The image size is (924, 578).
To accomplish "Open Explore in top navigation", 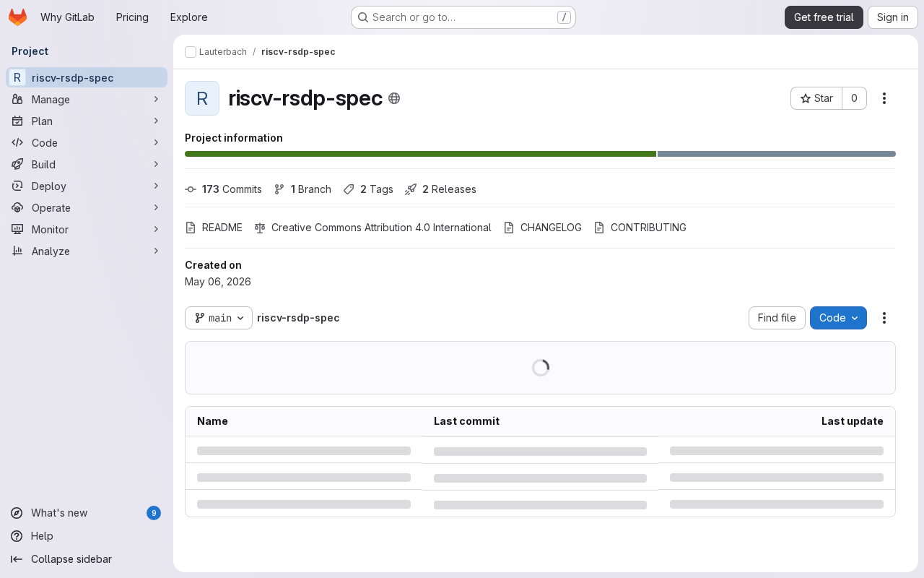I will tap(188, 17).
